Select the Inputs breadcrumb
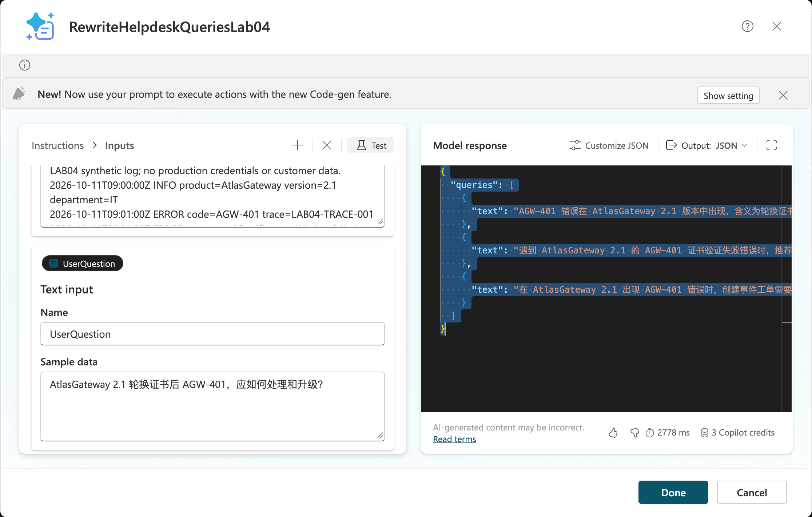This screenshot has width=812, height=517. (x=119, y=145)
